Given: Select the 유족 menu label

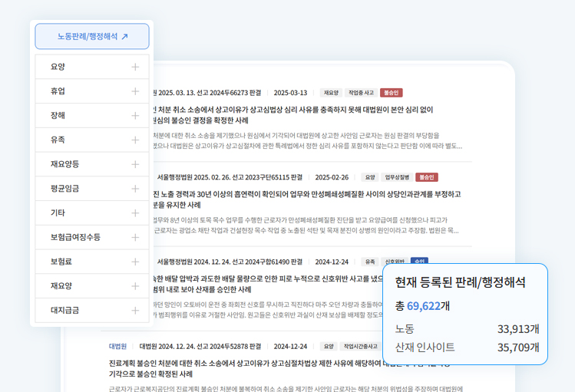Looking at the screenshot, I should 58,140.
